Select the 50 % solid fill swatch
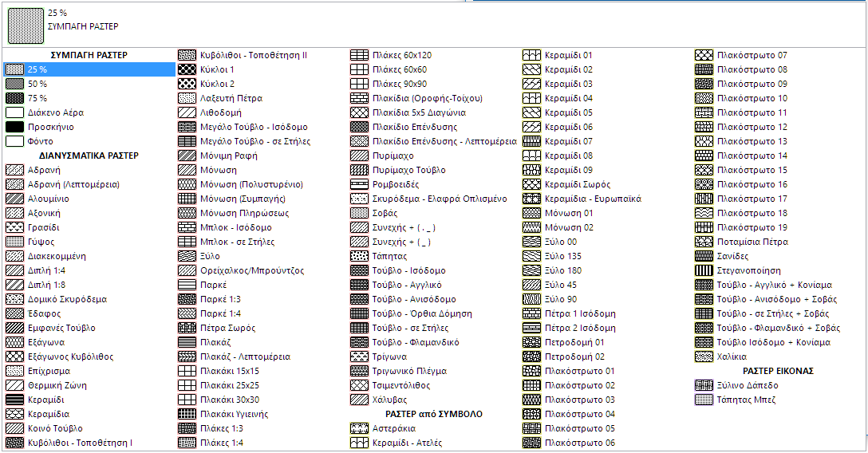This screenshot has height=453, width=868. click(x=14, y=84)
